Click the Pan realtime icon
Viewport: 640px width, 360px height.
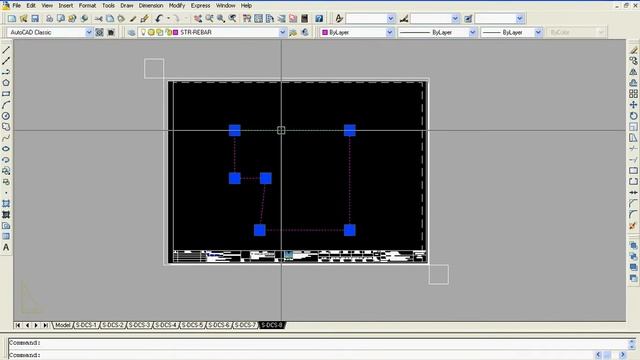[198, 18]
